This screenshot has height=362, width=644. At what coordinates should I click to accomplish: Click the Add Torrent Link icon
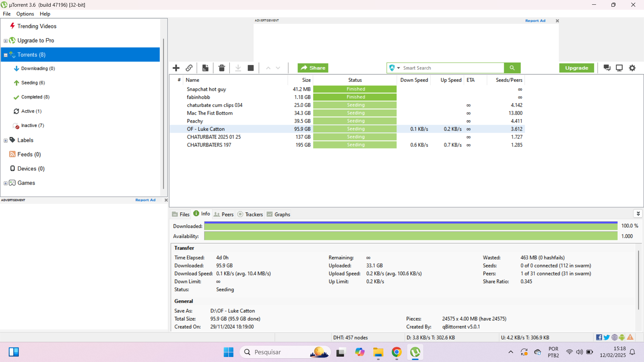(x=189, y=68)
